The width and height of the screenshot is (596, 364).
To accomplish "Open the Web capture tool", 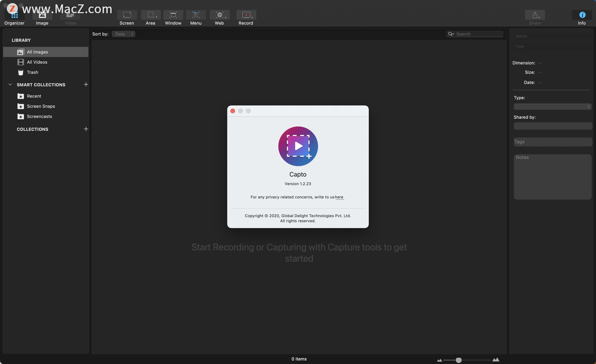I will 219,18.
